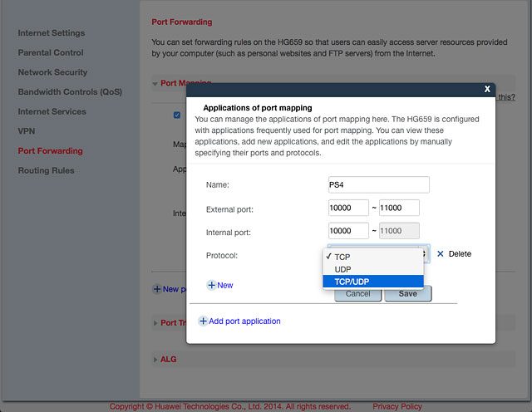Click External port start field 10000
The image size is (532, 412).
click(348, 208)
